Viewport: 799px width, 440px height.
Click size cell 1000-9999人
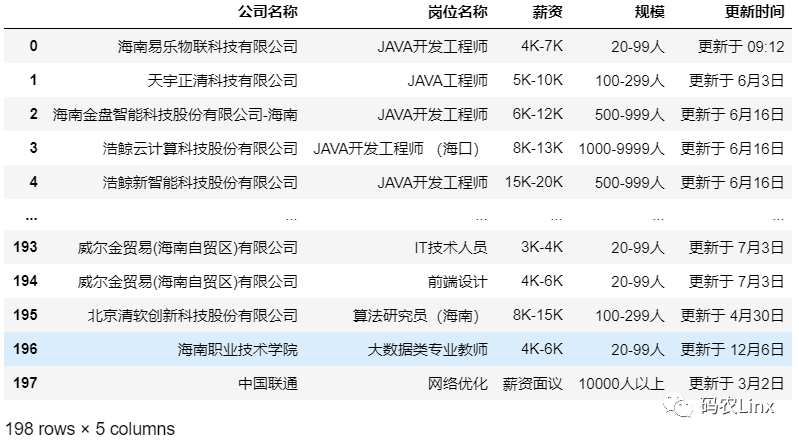[x=621, y=148]
